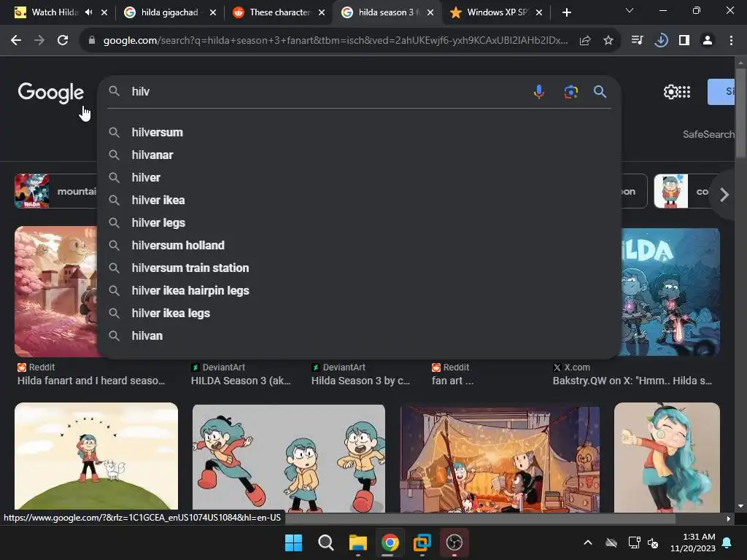Open tab search dropdown chevron
Screen dimensions: 747x560
pos(630,10)
